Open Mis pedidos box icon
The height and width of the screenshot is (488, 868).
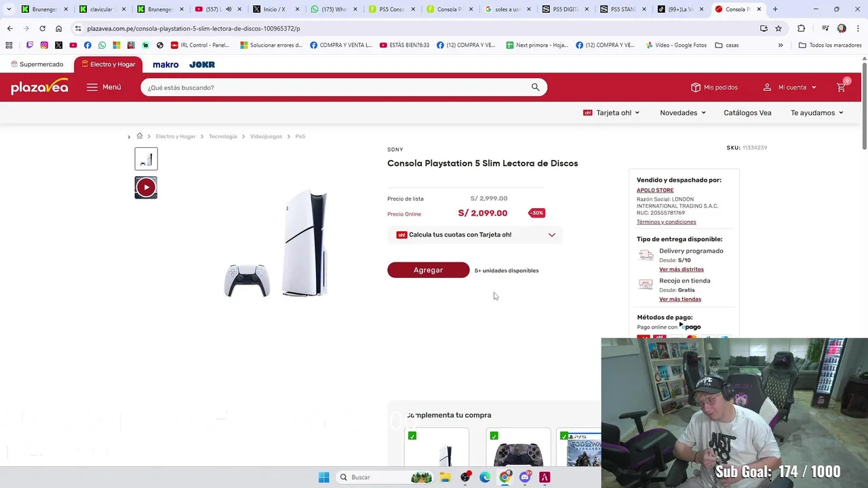[x=696, y=87]
